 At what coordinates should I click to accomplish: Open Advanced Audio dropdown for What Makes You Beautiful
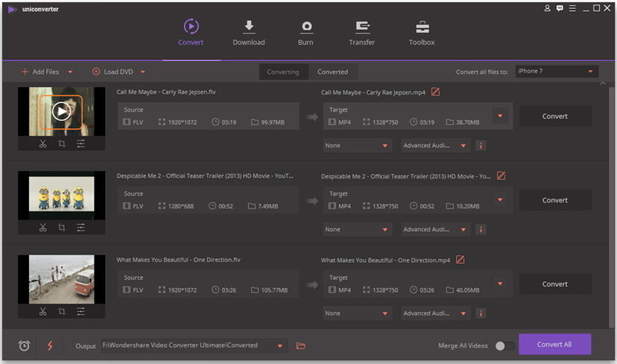click(x=435, y=313)
